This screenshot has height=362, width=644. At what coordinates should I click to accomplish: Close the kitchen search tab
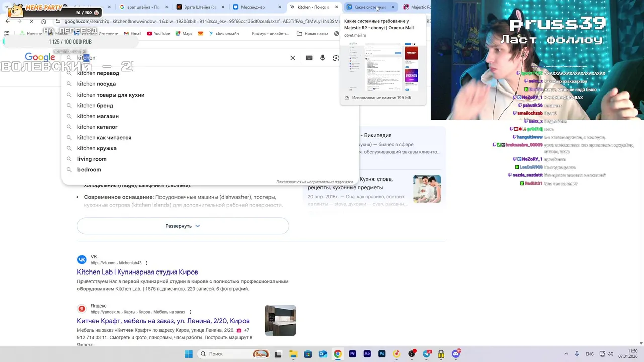tap(336, 7)
